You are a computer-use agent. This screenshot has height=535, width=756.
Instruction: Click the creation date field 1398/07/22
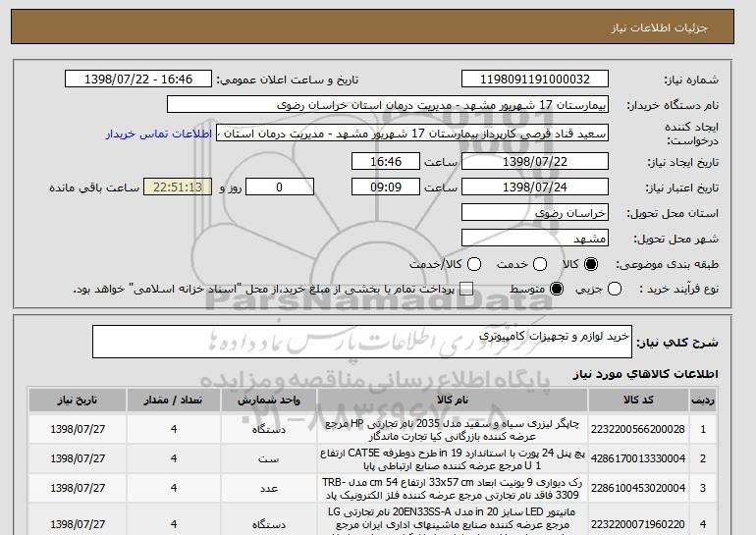coord(535,161)
